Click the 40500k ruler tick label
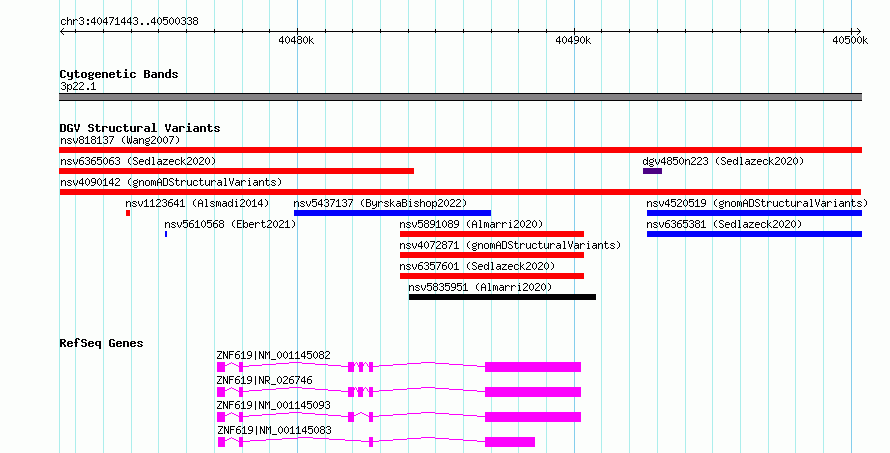Screen dimensions: 890x453 point(850,40)
